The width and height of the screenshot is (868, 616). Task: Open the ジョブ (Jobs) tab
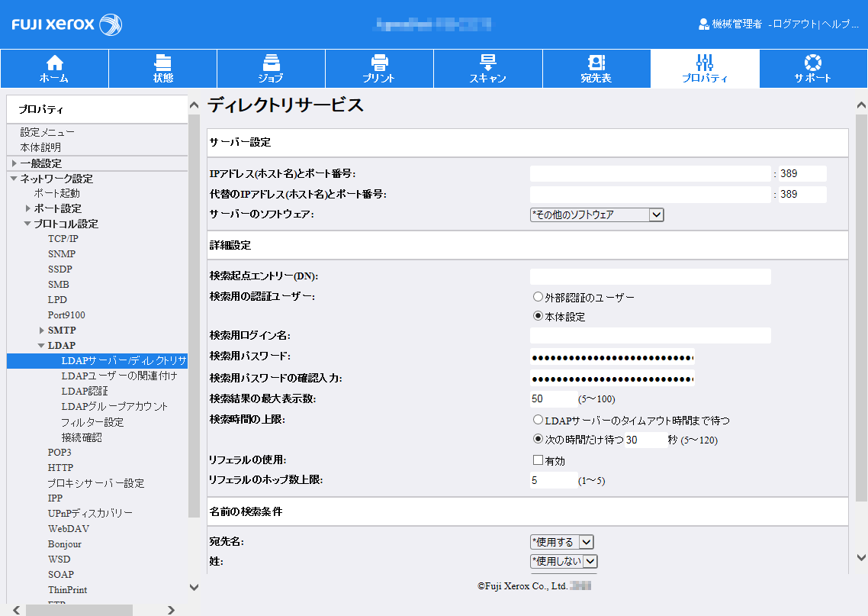[272, 69]
